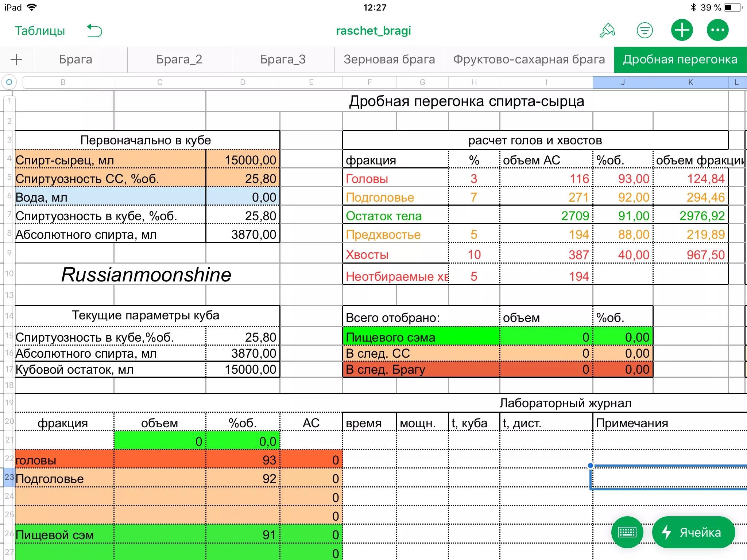Screen dimensions: 747x560
Task: Switch to the Брага_2 sheet tab
Action: pos(179,59)
